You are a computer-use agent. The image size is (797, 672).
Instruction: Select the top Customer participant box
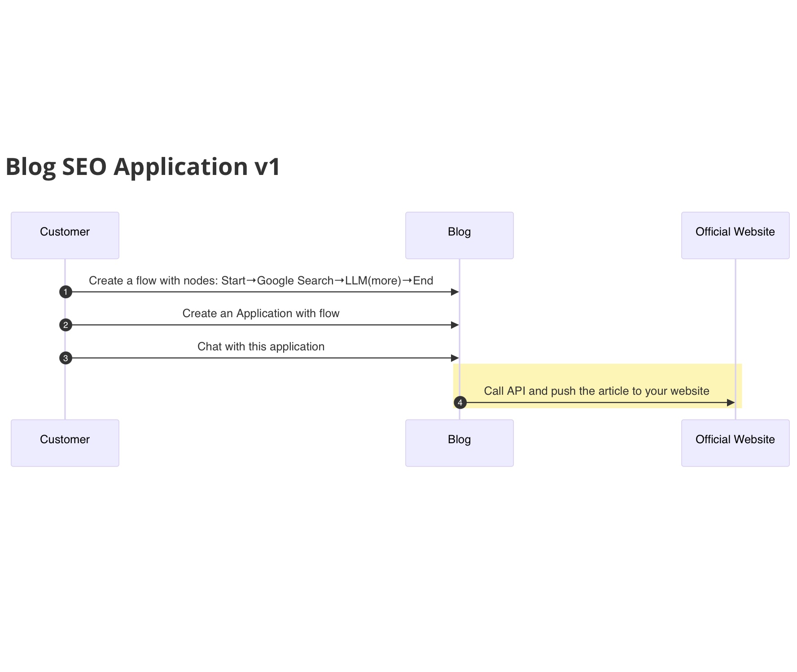[x=65, y=236]
